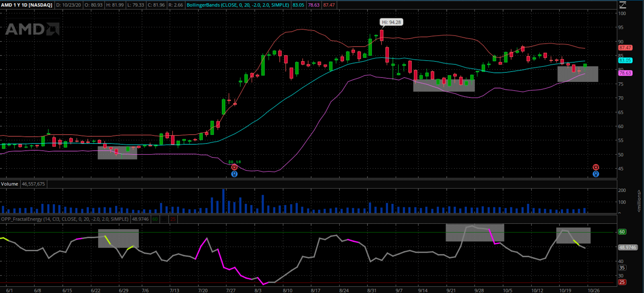
Task: Click the price axis scale icon
Action: pos(623,5)
